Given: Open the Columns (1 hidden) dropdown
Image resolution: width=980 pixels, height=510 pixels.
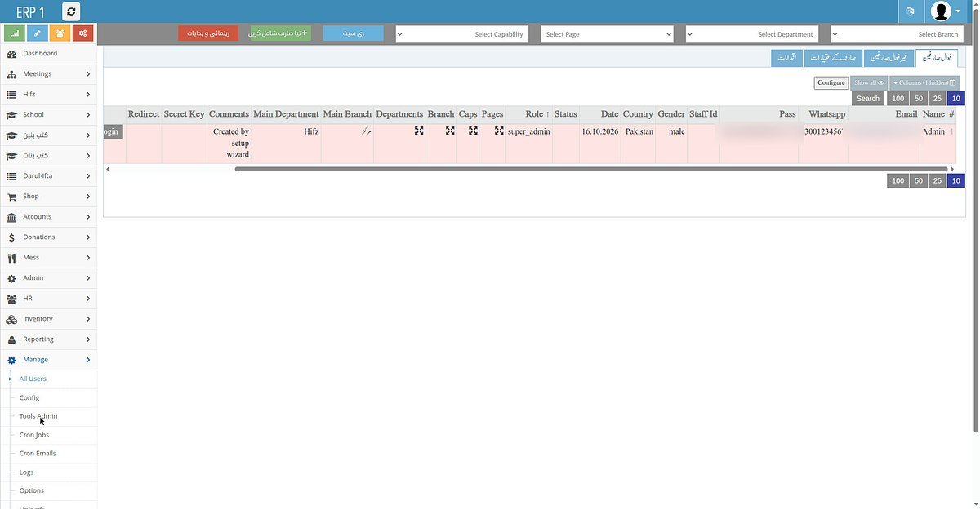Looking at the screenshot, I should point(924,82).
